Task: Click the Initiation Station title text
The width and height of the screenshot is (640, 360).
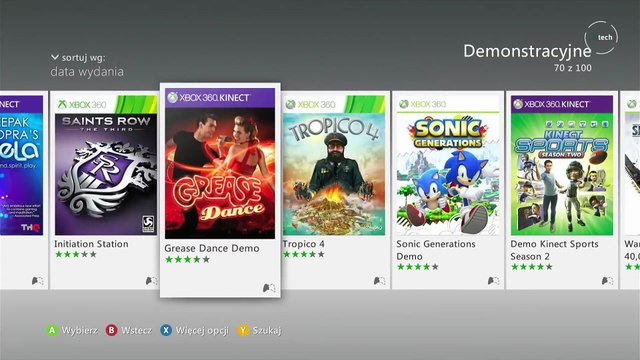Action: coord(91,244)
